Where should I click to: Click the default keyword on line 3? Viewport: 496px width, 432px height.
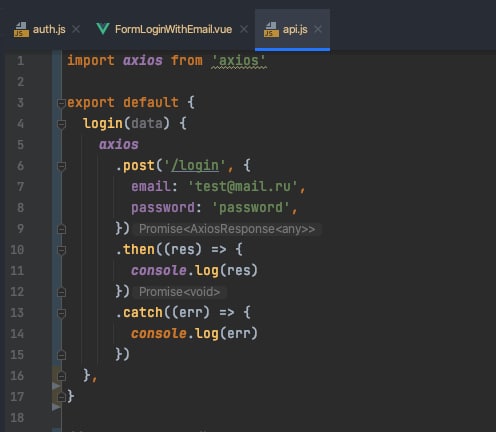pyautogui.click(x=151, y=103)
